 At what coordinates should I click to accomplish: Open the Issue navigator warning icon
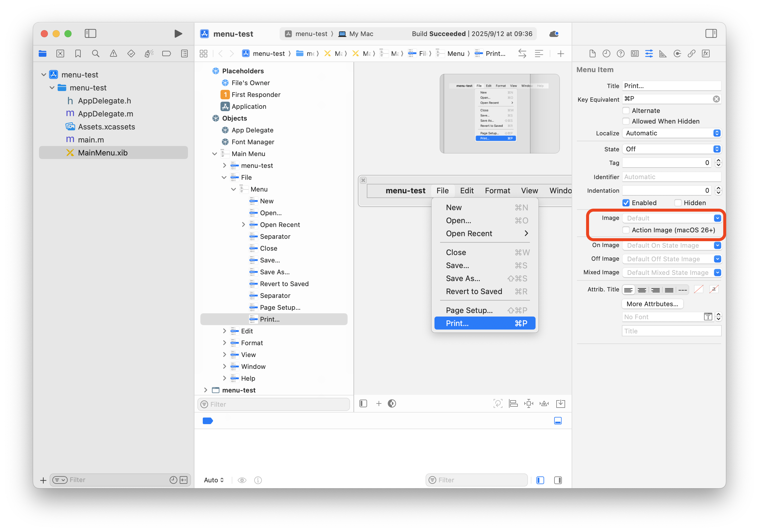[x=113, y=53]
